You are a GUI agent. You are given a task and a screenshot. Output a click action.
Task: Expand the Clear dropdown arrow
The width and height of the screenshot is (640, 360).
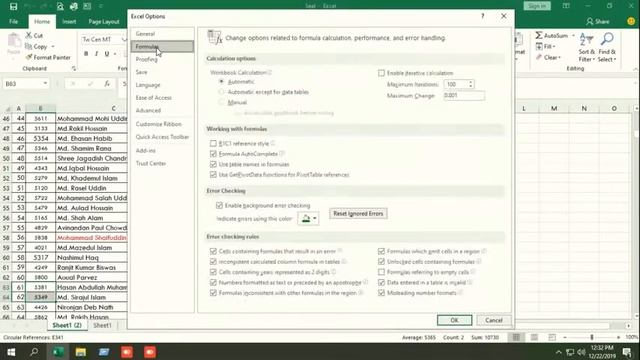coord(560,58)
